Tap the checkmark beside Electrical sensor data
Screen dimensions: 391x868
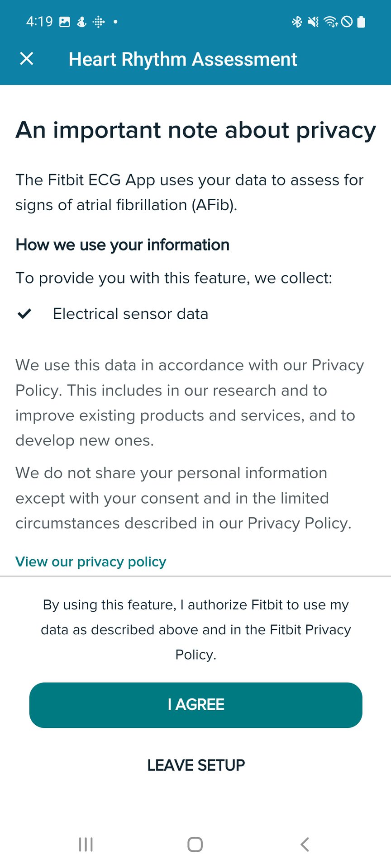pyautogui.click(x=24, y=313)
